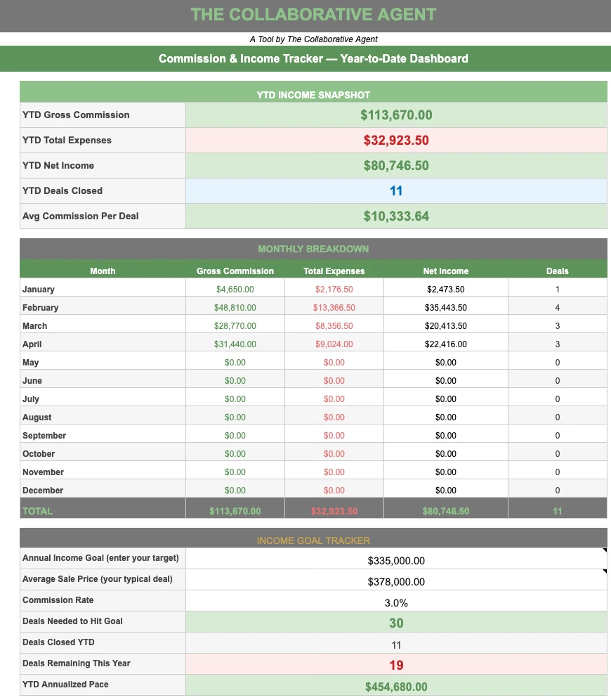Click the Annual Income Goal value $335,000.00

(396, 561)
